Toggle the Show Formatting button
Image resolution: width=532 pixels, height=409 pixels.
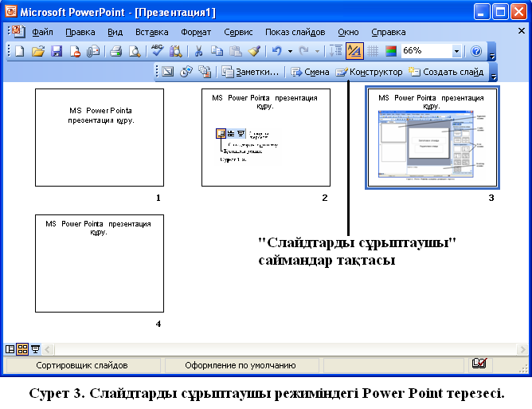click(x=354, y=51)
